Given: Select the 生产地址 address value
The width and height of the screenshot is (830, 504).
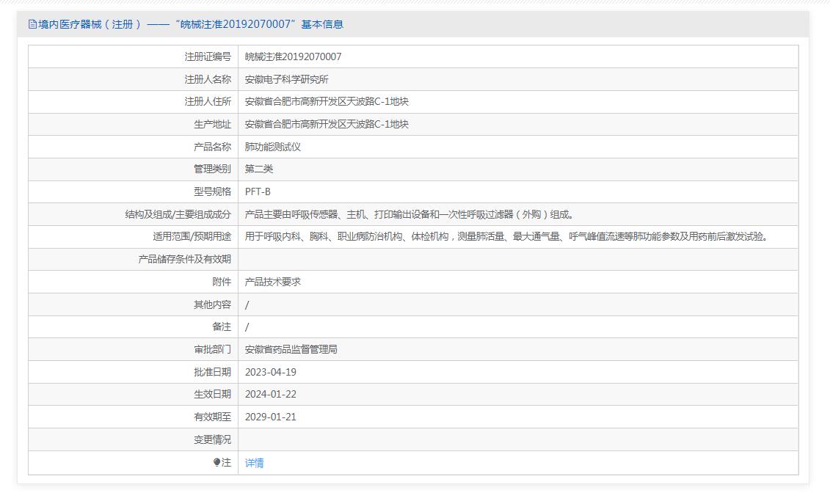Looking at the screenshot, I should click(327, 125).
